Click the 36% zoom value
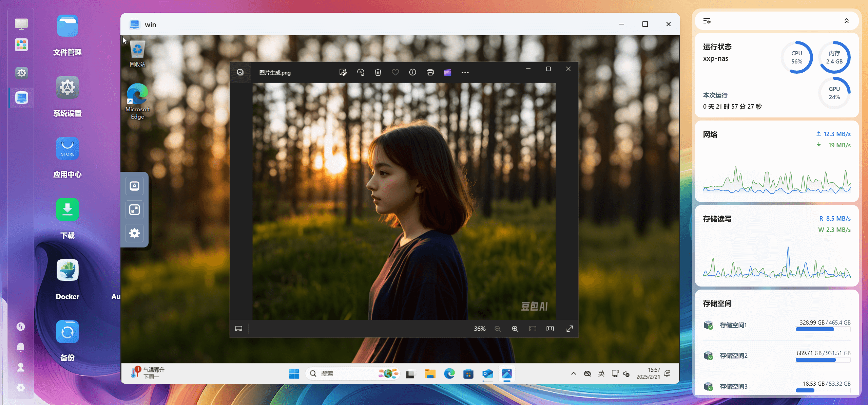This screenshot has width=868, height=405. (x=480, y=329)
